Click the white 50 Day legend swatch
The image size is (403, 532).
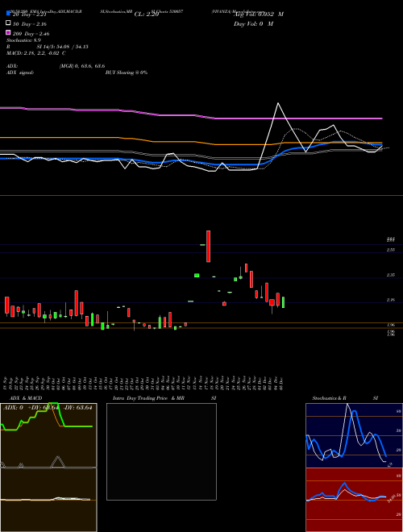coord(8,23)
